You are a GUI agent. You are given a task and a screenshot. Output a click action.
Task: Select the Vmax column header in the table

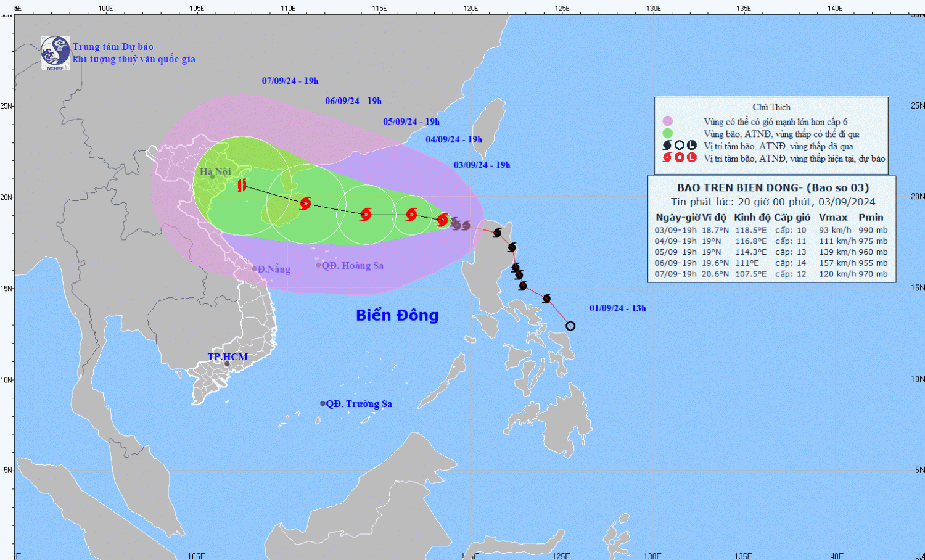(x=832, y=217)
